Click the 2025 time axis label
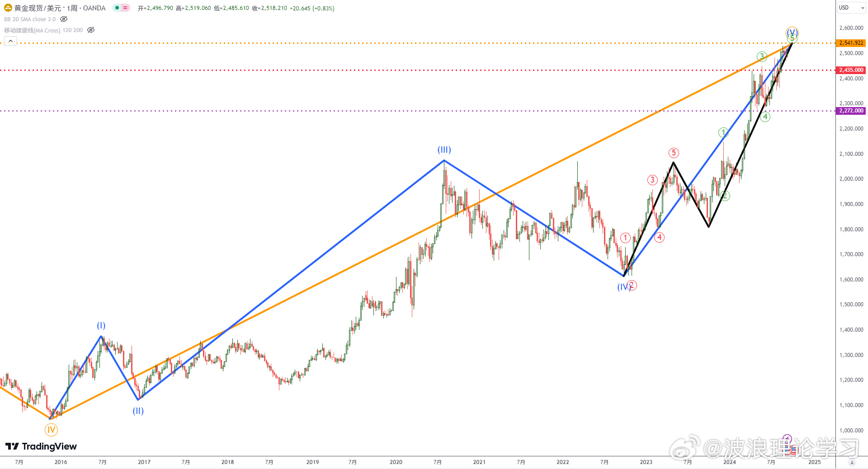Viewport: 868px width, 469px height. coord(814,462)
